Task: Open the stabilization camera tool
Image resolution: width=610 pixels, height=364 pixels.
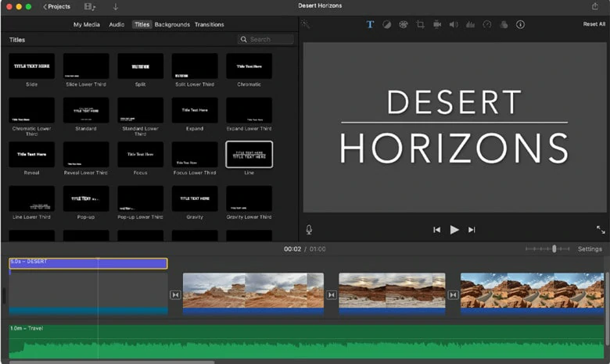Action: pyautogui.click(x=437, y=24)
